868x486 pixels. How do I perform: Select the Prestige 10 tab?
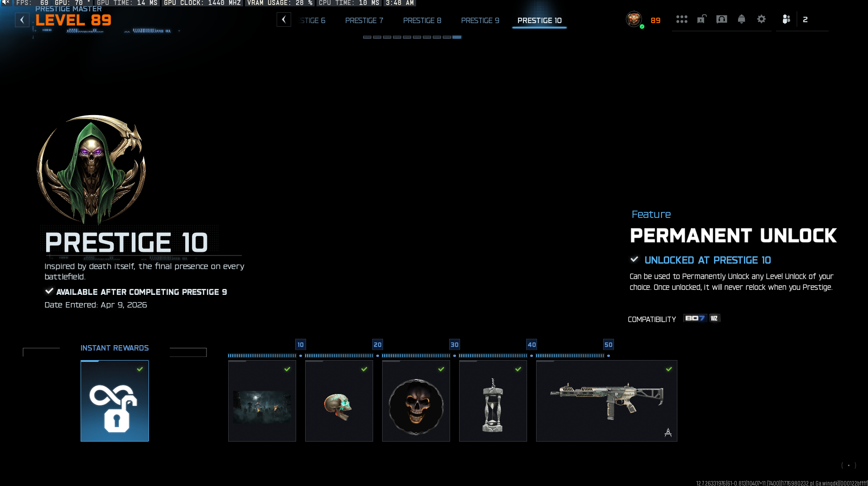pyautogui.click(x=539, y=20)
